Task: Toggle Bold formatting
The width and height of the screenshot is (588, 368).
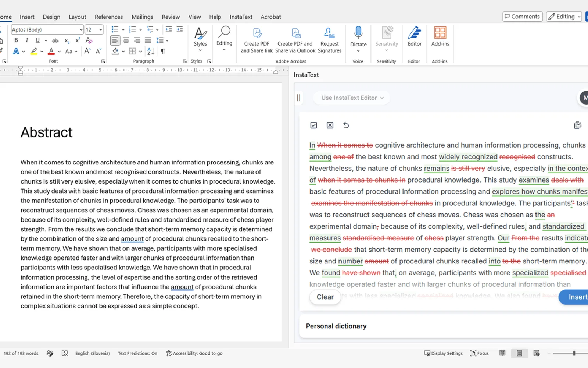Action: pos(16,40)
